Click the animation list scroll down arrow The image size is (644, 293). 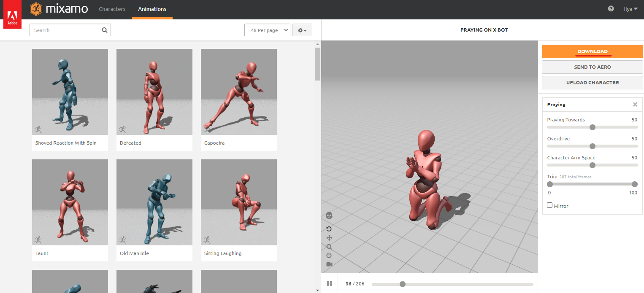tap(318, 290)
